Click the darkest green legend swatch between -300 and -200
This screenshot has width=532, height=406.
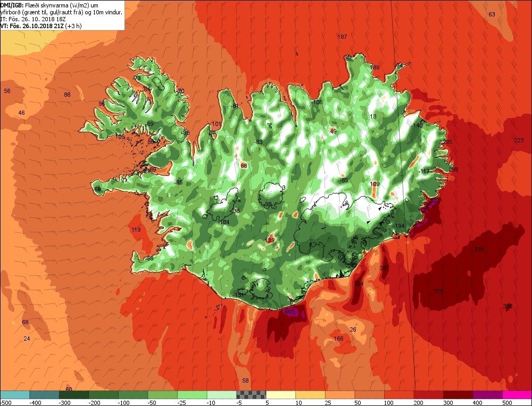point(74,395)
